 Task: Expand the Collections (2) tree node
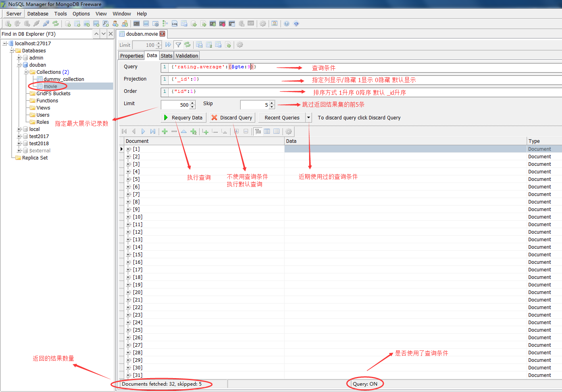25,72
